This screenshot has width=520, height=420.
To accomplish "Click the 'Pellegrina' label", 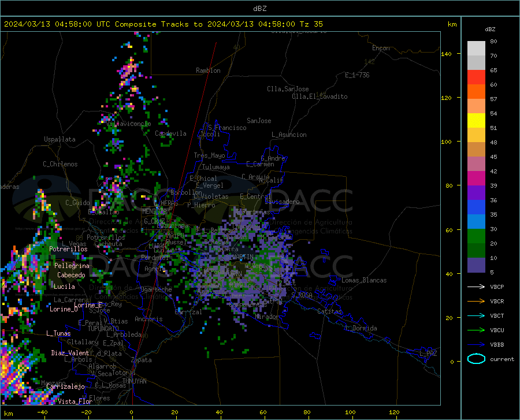I will click(72, 266).
